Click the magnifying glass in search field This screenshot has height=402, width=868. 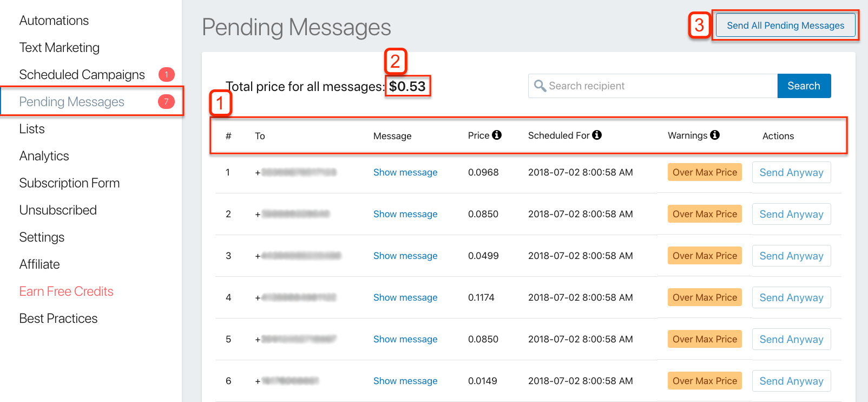tap(540, 86)
